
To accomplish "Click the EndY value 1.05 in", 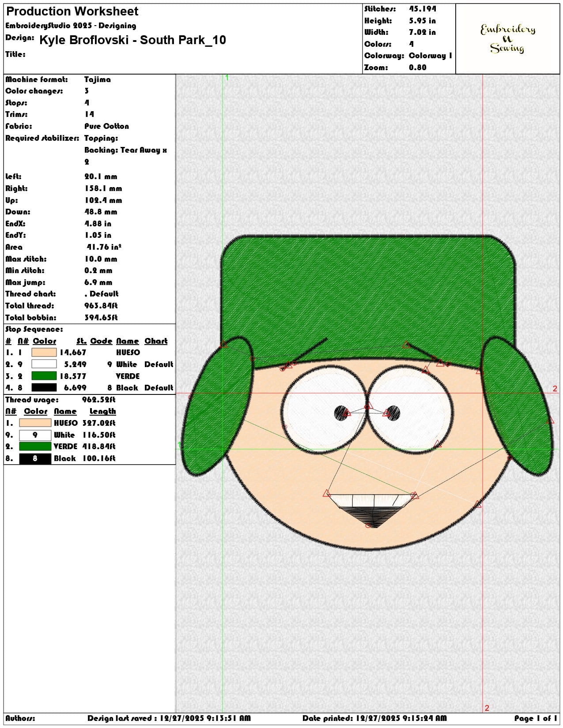I will tap(98, 235).
